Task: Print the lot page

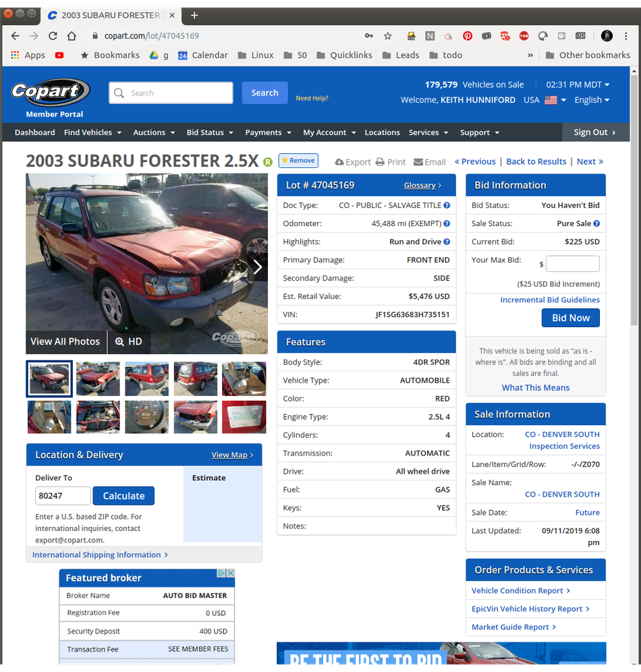Action: click(391, 162)
